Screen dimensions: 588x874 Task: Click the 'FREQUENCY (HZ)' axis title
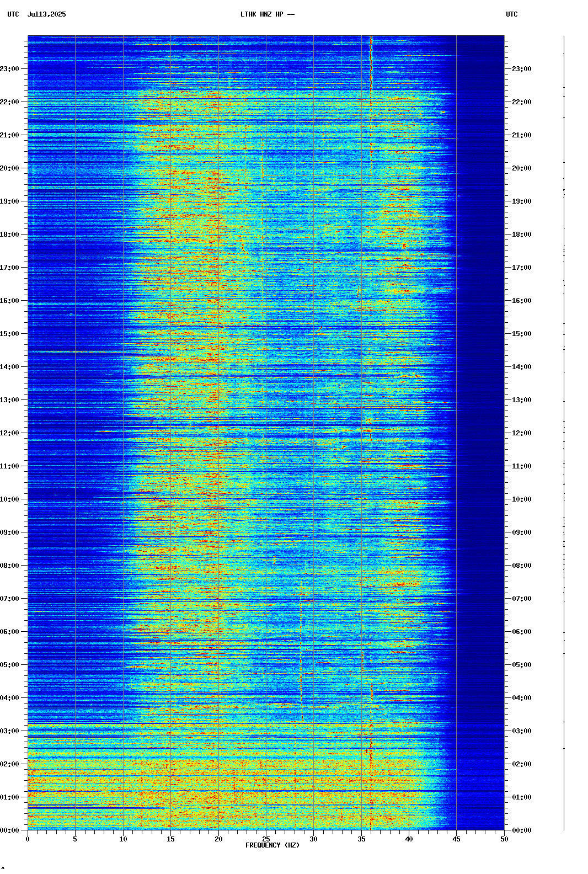click(272, 845)
